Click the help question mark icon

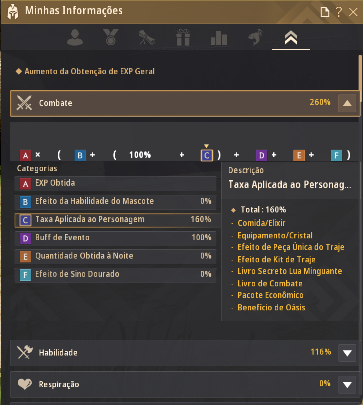click(339, 12)
